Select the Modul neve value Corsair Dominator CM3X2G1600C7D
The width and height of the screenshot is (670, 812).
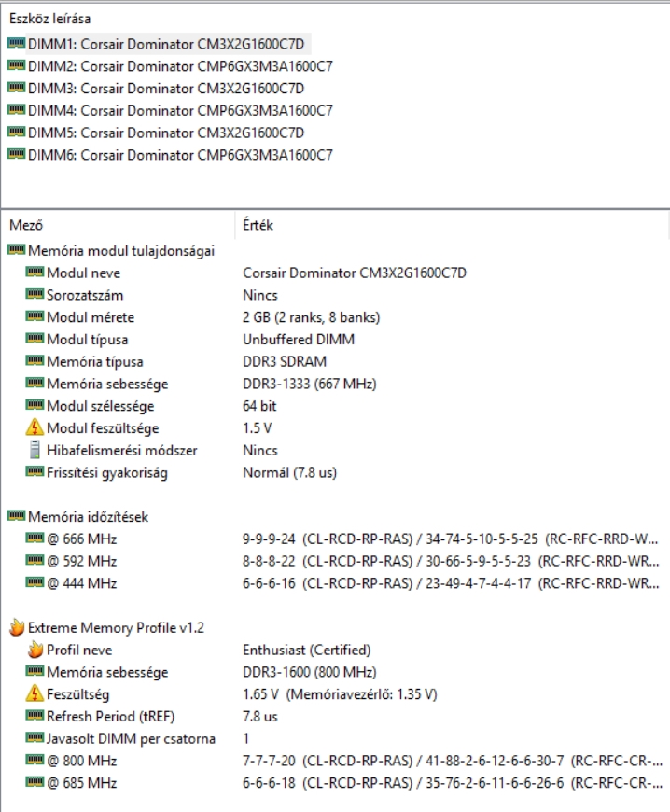tap(354, 273)
